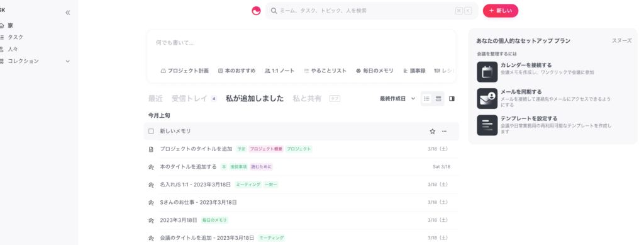Expand the コレクション sidebar section
644x245 pixels.
click(68, 61)
